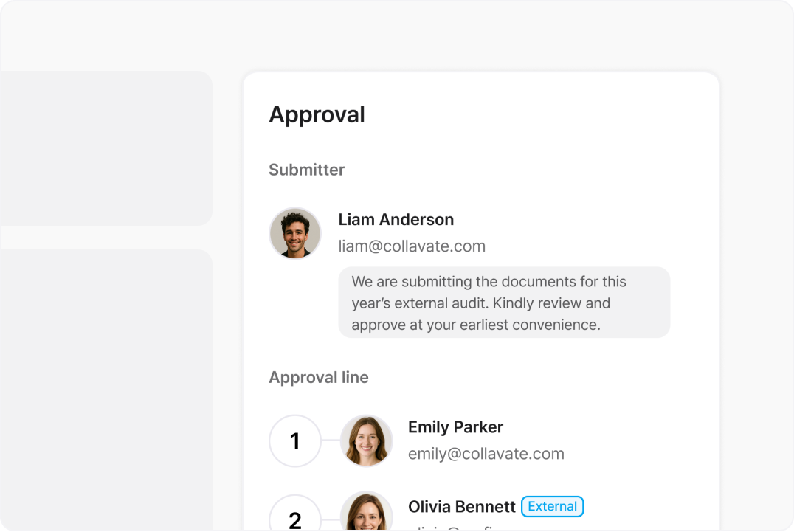This screenshot has width=794, height=532.
Task: Open Emily Parker's name link
Action: [455, 427]
